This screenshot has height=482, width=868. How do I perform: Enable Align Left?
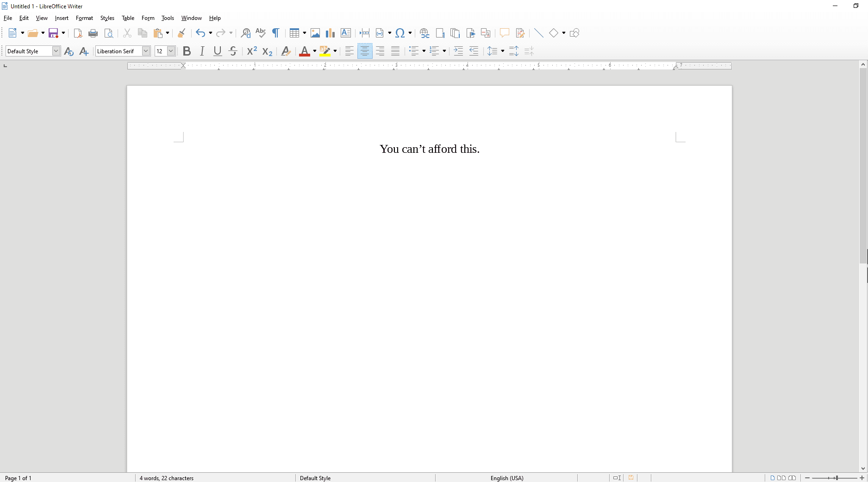click(x=350, y=51)
